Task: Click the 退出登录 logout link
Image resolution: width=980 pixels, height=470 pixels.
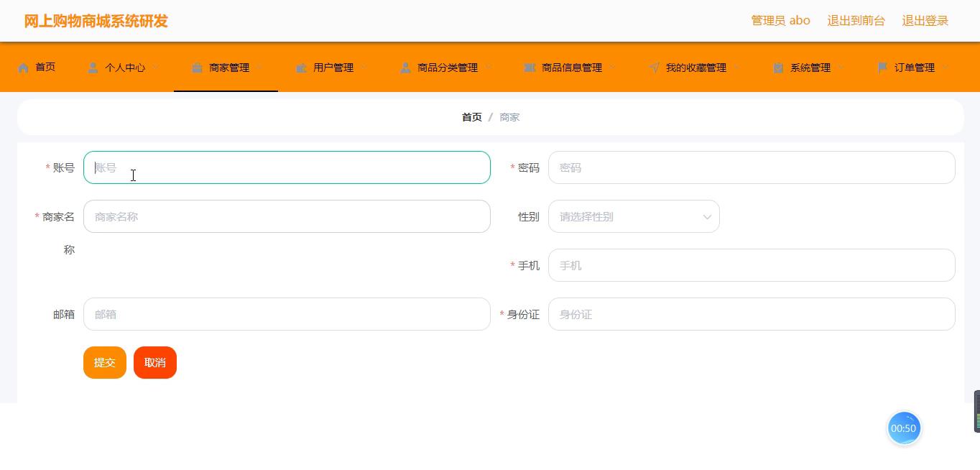Action: 925,21
